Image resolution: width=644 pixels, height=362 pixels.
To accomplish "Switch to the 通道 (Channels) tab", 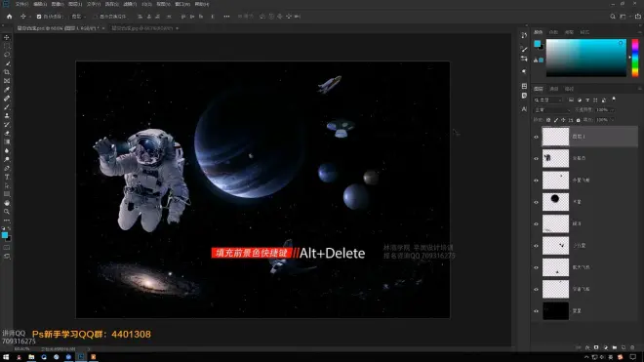I will click(554, 89).
